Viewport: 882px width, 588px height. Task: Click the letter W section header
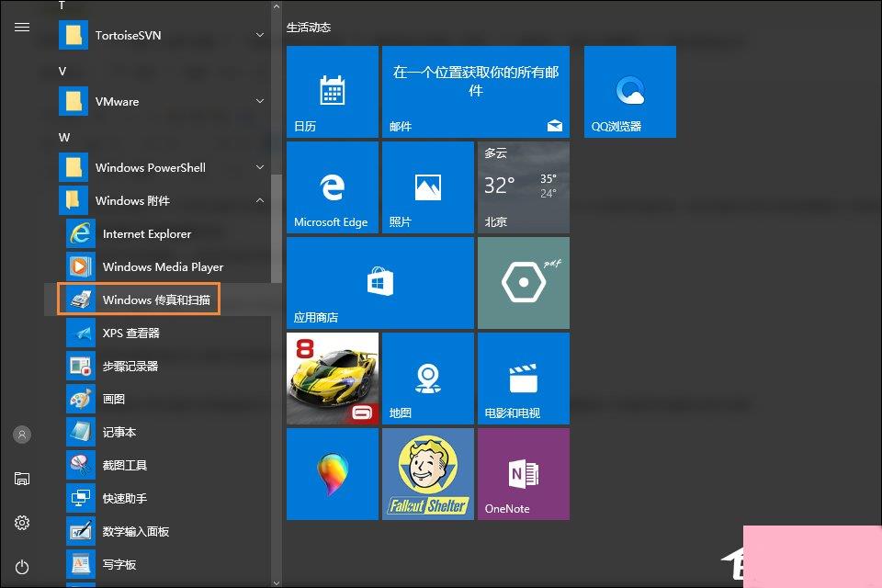pyautogui.click(x=64, y=137)
